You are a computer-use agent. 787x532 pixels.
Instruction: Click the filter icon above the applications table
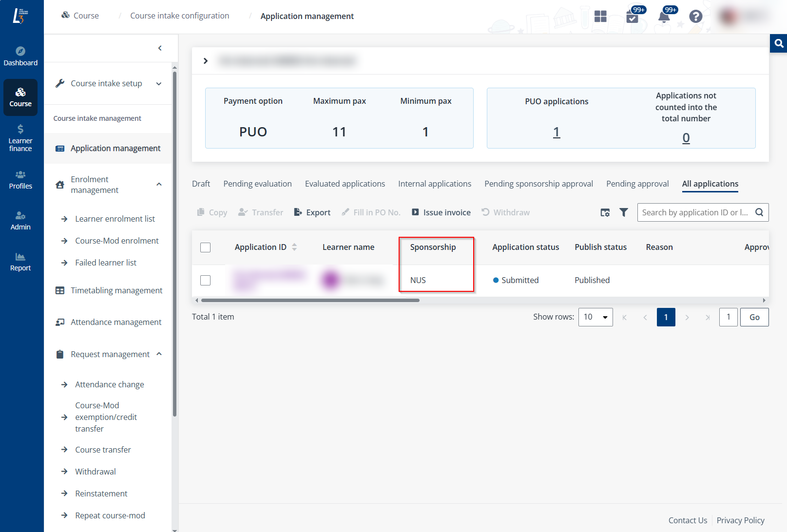[x=624, y=212]
